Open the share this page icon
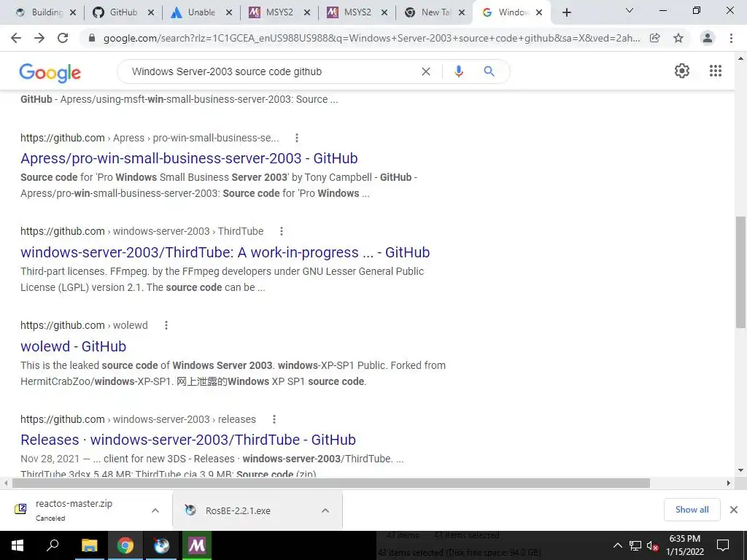The image size is (747, 560). pos(654,38)
